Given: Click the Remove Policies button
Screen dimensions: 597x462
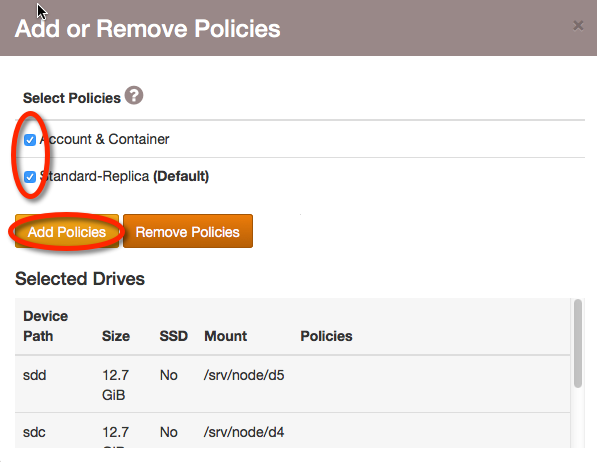Looking at the screenshot, I should click(188, 231).
